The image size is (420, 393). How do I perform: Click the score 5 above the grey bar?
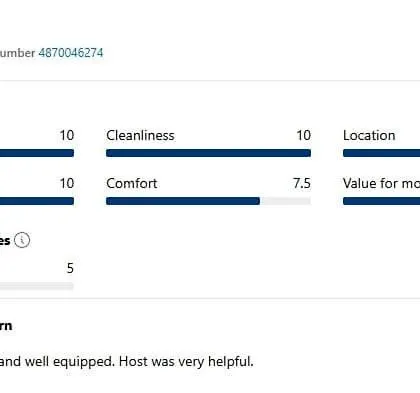70,268
